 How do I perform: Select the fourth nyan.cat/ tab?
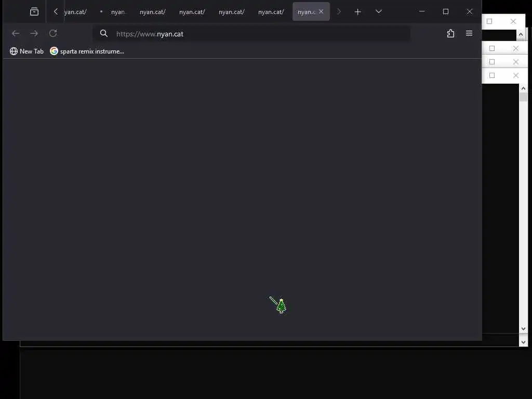click(192, 12)
